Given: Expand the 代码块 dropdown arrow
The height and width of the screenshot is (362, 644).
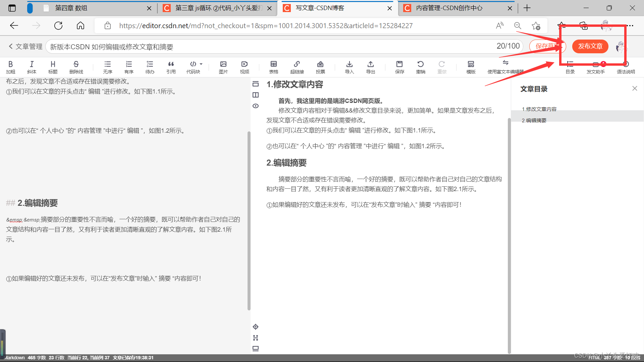Looking at the screenshot, I should (201, 64).
